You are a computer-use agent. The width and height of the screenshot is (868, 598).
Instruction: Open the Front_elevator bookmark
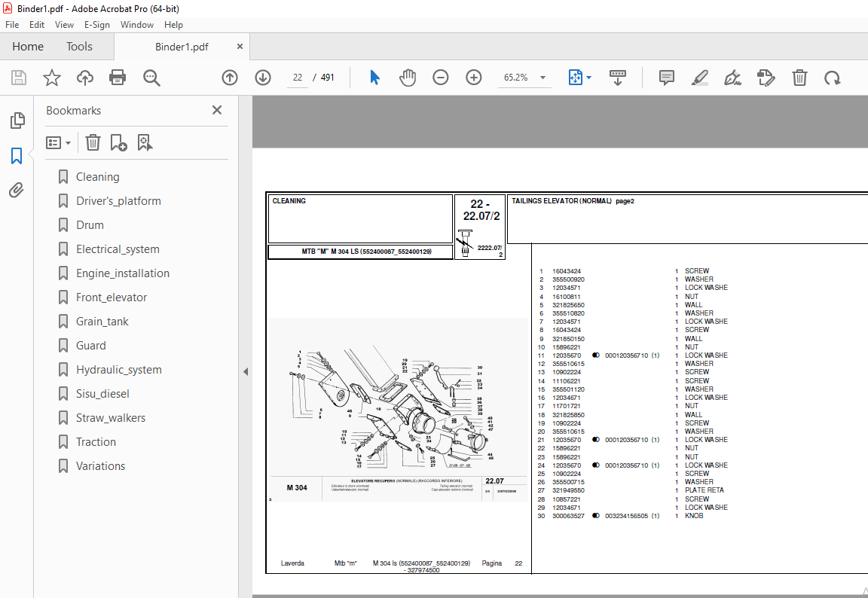pos(112,297)
